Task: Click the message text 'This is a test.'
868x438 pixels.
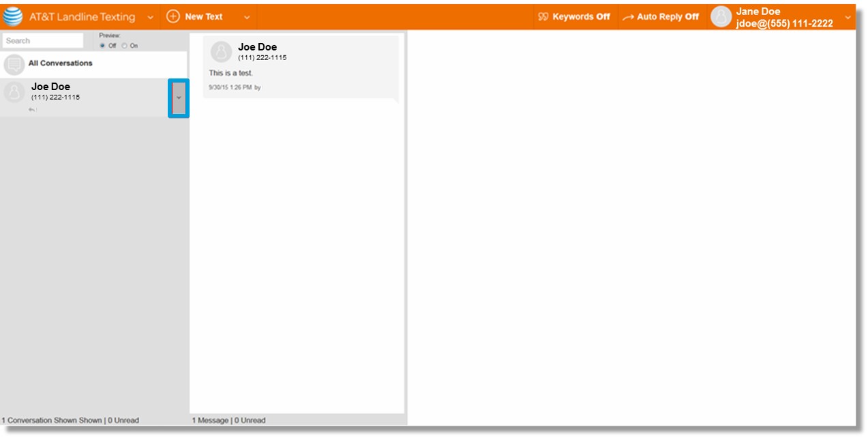Action: tap(230, 73)
